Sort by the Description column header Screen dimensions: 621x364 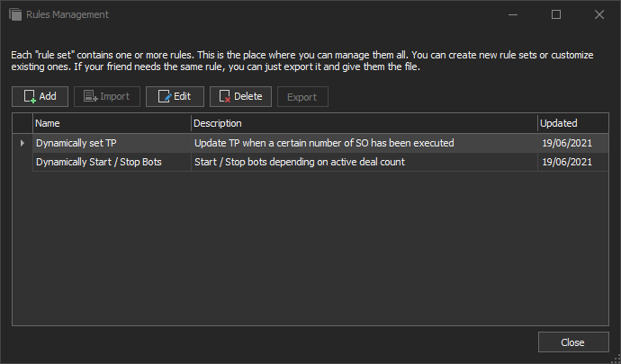tap(364, 123)
